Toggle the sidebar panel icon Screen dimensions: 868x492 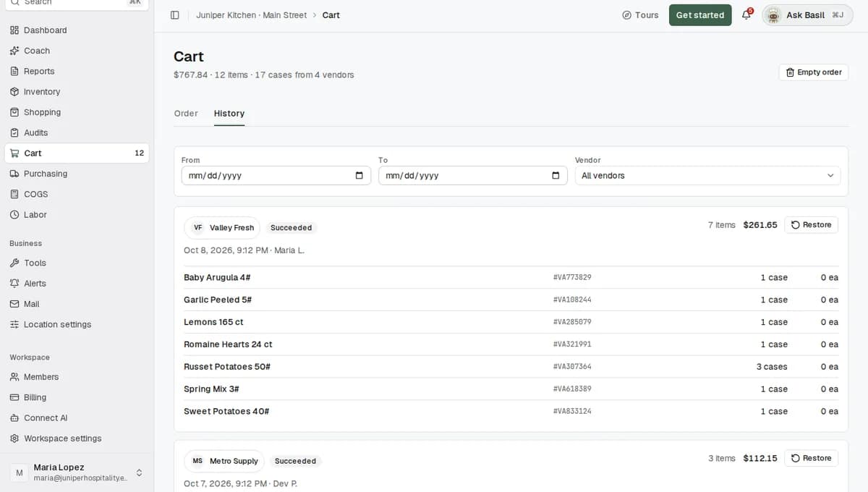click(175, 15)
